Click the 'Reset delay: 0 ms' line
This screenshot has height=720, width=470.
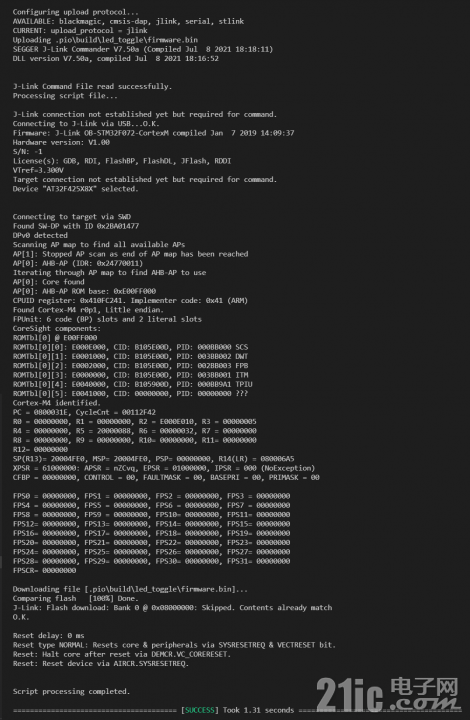(x=49, y=636)
